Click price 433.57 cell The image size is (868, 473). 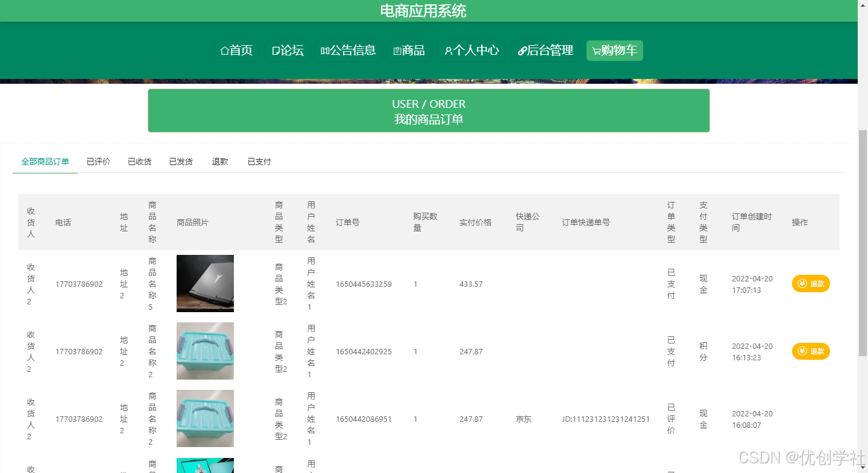tap(471, 284)
